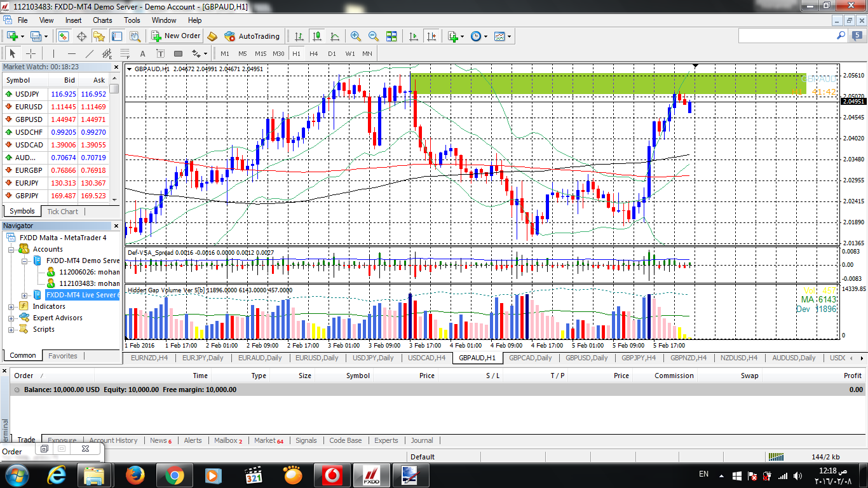Expand the Expert Advisors tree node
This screenshot has height=488, width=868.
click(11, 318)
